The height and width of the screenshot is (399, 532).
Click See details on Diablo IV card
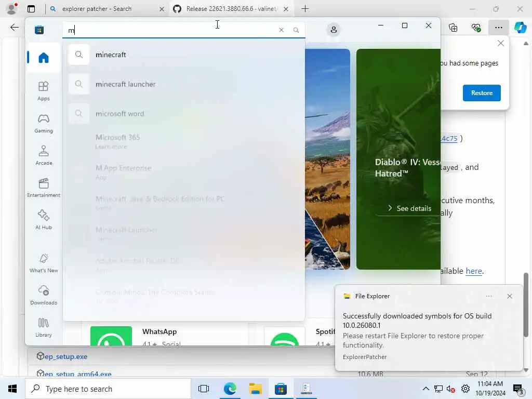(410, 208)
